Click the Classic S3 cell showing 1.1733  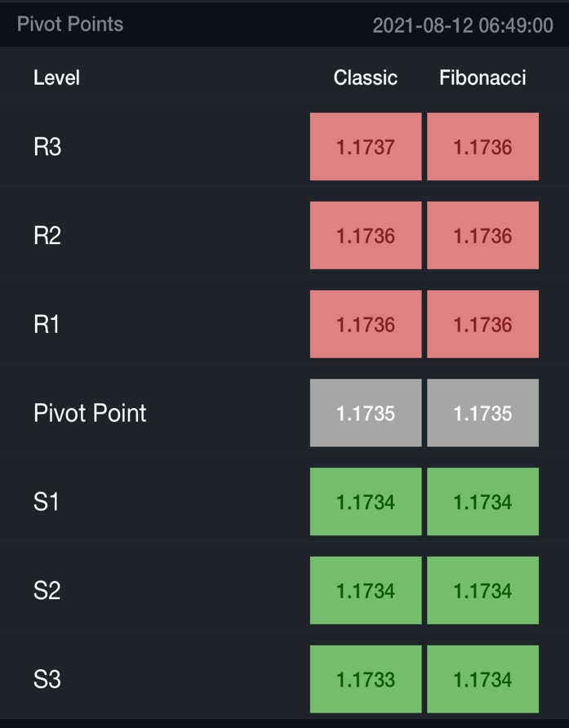(x=366, y=679)
